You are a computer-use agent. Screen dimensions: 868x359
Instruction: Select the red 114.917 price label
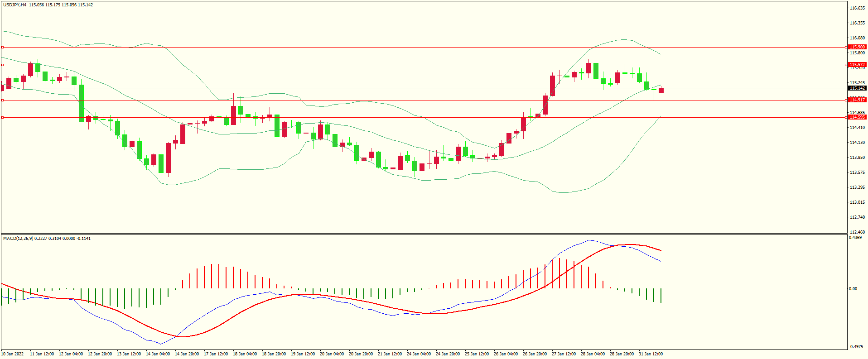click(x=857, y=100)
